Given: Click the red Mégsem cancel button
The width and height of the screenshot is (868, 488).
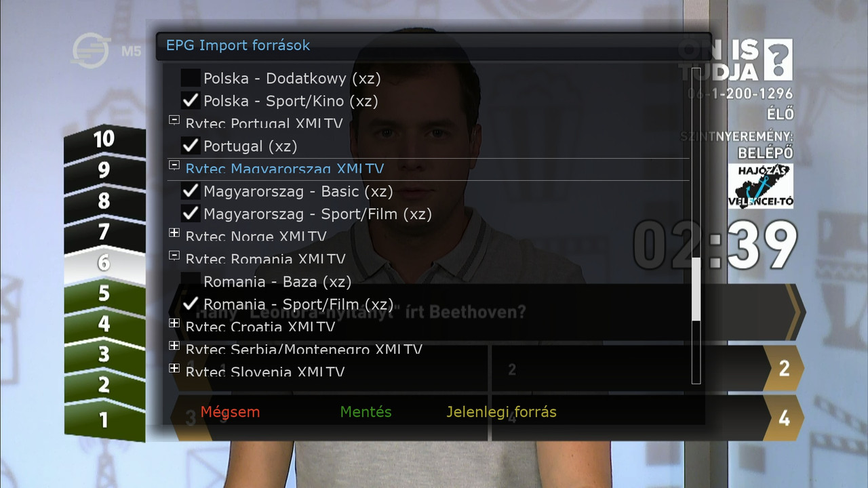Looking at the screenshot, I should coord(230,412).
